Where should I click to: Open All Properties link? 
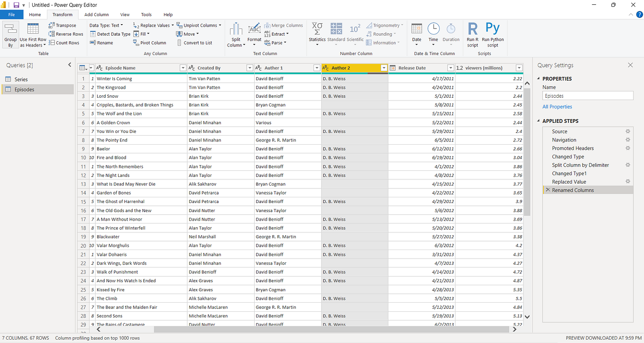pos(557,106)
